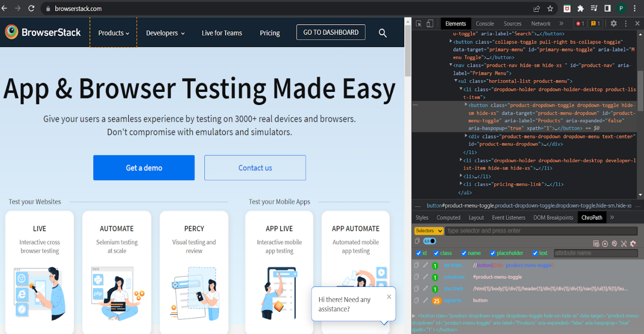The height and width of the screenshot is (334, 644).
Task: Click ChroPath generate page selectors icon
Action: (596, 244)
